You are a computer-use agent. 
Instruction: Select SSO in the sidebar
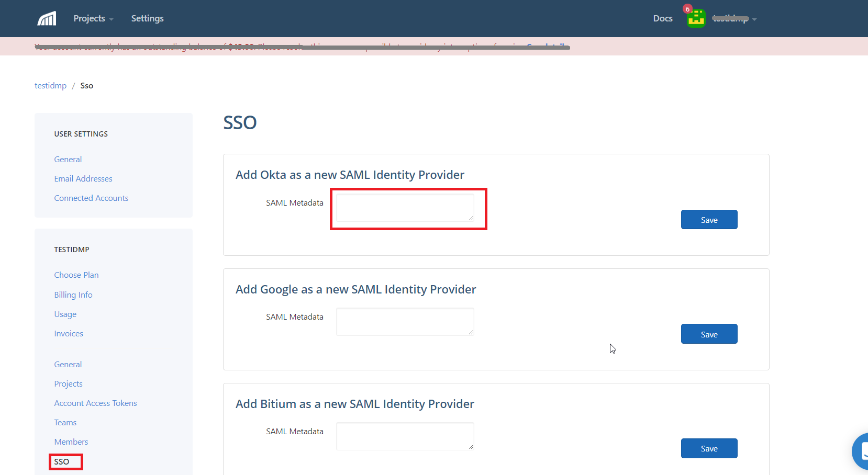click(62, 461)
